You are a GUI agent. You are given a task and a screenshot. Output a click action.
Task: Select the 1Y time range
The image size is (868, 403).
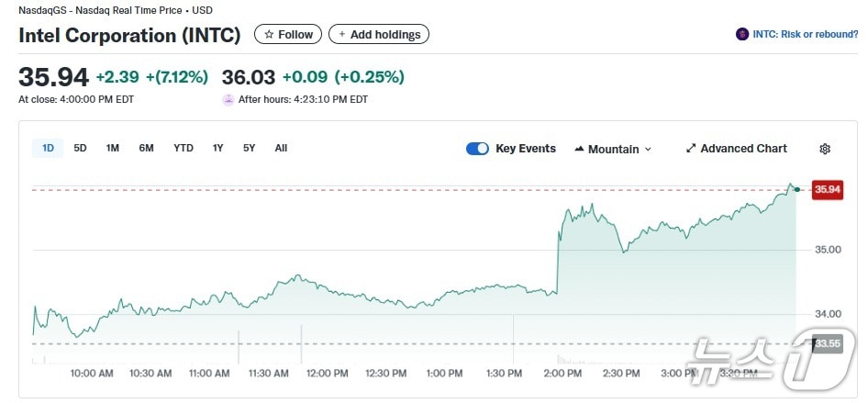(x=217, y=148)
